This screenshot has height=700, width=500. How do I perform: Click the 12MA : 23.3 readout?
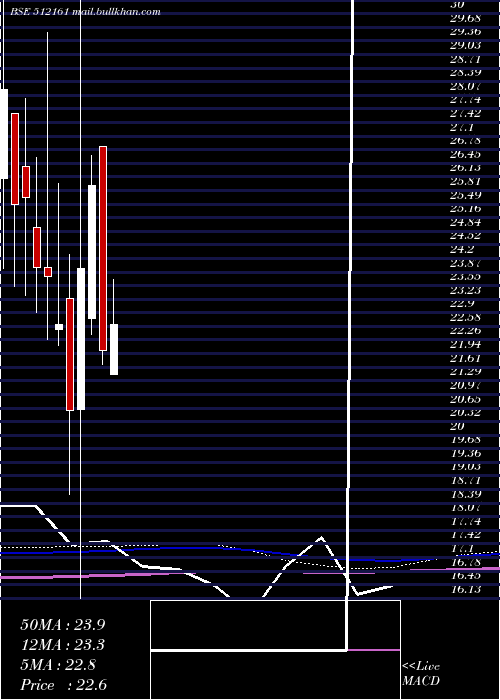pos(62,645)
